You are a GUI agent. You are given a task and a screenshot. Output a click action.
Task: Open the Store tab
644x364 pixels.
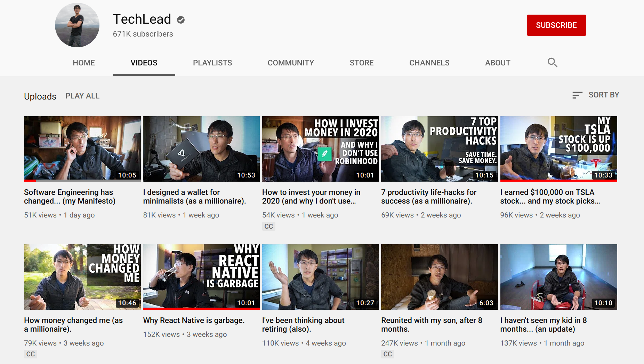coord(362,63)
